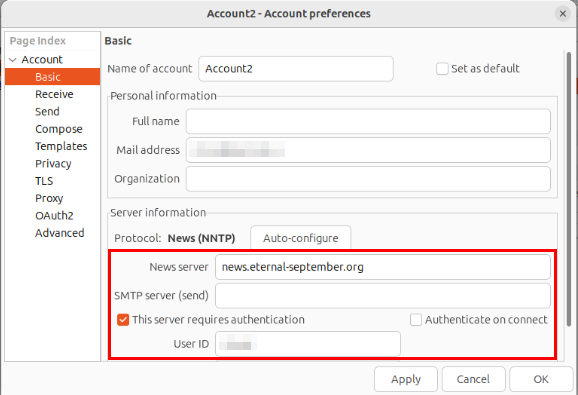Viewport: 578px width, 395px height.
Task: Click the SMTP server (send) field
Action: 383,296
